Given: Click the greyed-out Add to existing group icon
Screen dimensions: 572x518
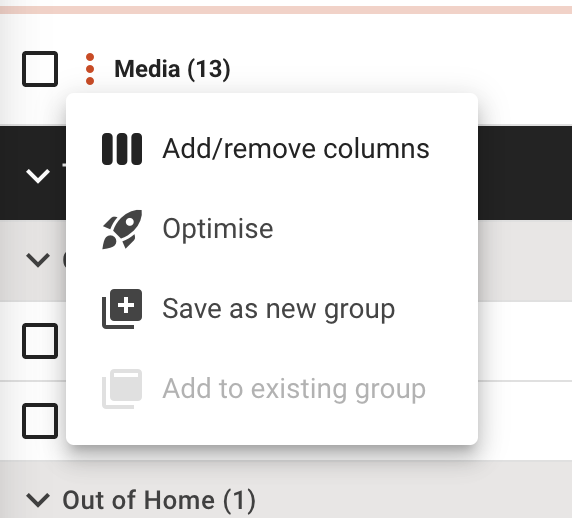Looking at the screenshot, I should click(x=122, y=389).
